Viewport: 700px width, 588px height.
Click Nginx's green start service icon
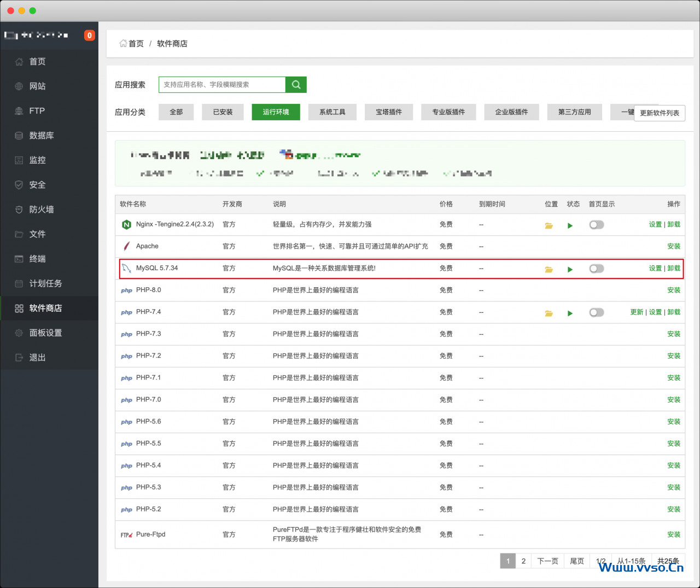[570, 224]
